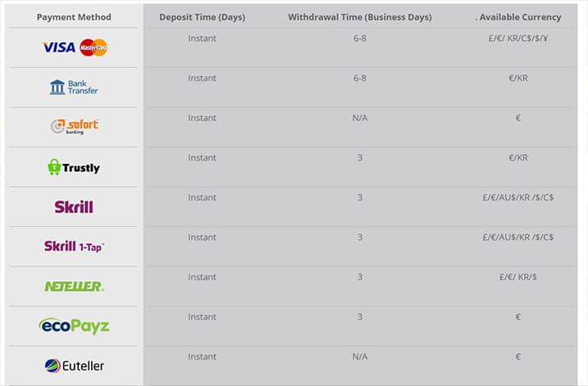The width and height of the screenshot is (588, 386).
Task: Click the MasterCard logo
Action: click(x=93, y=48)
